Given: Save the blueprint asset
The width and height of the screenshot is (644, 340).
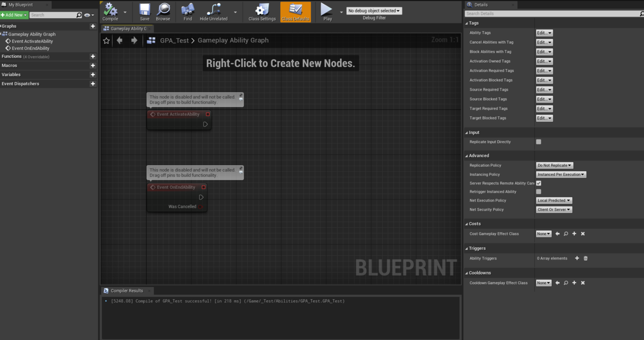Looking at the screenshot, I should 144,12.
